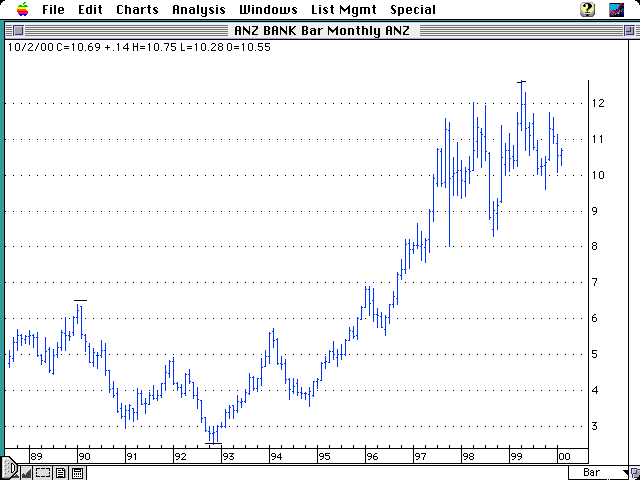Image resolution: width=640 pixels, height=480 pixels.
Task: Click the 5 price axis label
Action: 595,354
